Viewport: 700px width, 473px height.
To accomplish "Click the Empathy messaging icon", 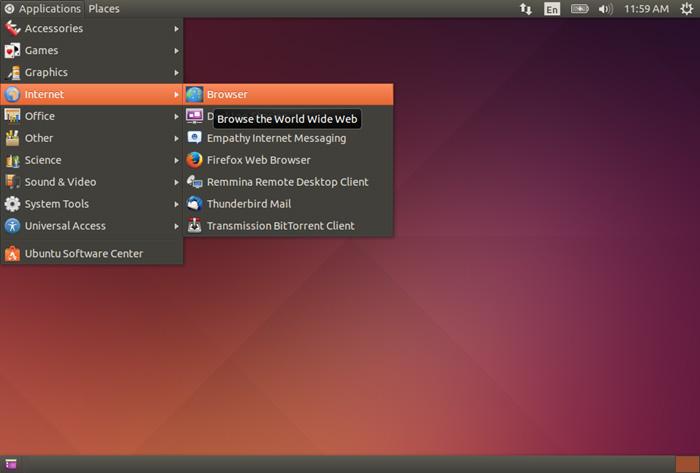I will coord(194,138).
